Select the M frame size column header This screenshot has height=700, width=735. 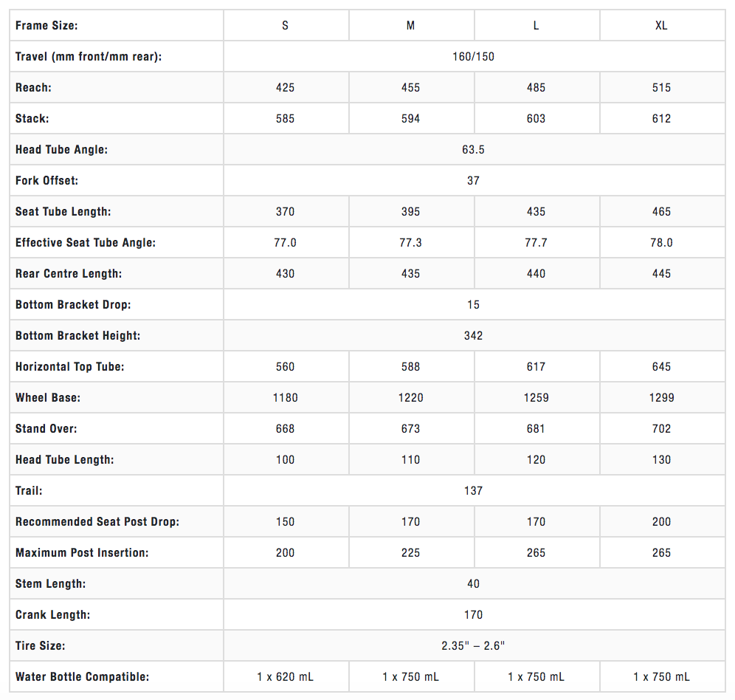click(410, 26)
